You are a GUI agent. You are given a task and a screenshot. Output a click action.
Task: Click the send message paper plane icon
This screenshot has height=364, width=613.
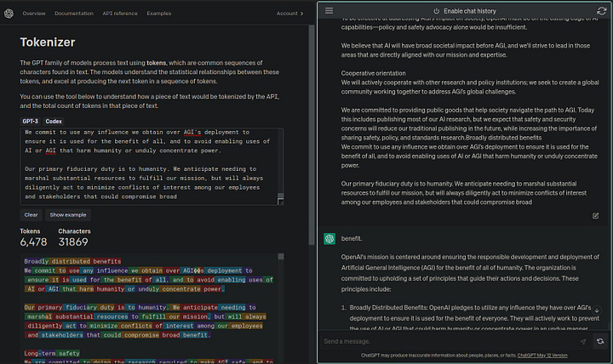[x=583, y=341]
